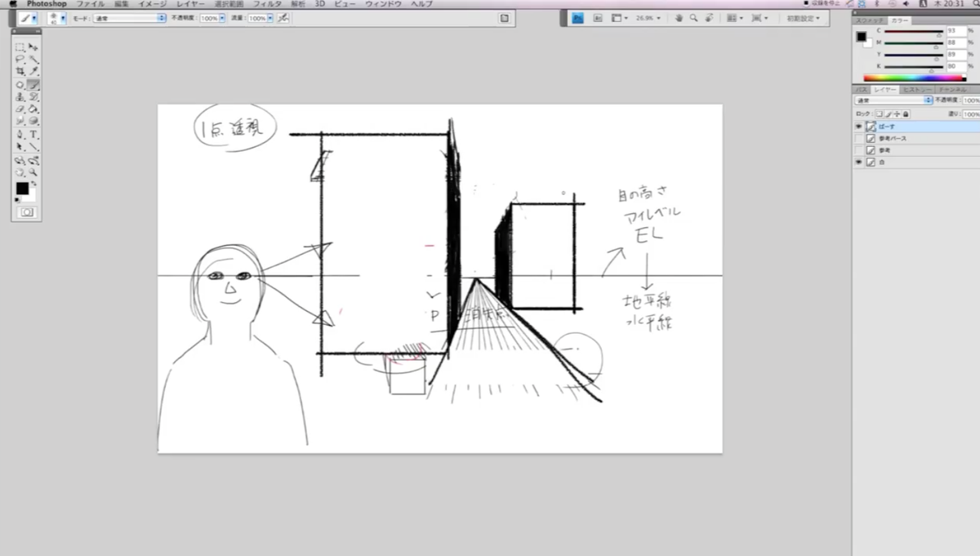Open the 初期設定 workspace dropdown
980x556 pixels.
coord(803,18)
